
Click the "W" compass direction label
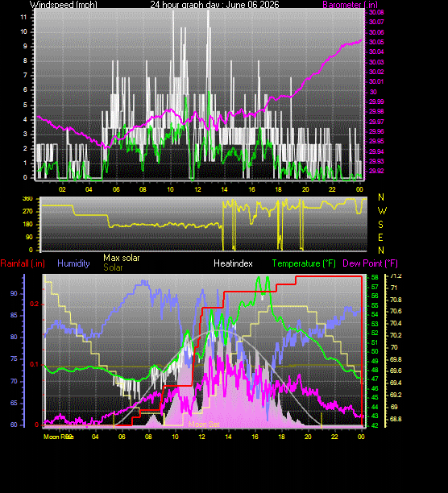coord(382,211)
